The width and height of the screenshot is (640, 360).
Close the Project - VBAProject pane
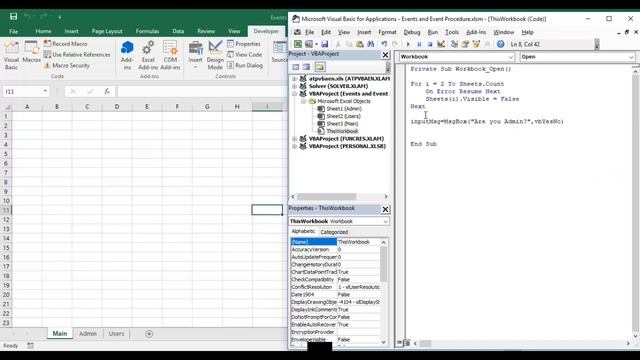[385, 55]
